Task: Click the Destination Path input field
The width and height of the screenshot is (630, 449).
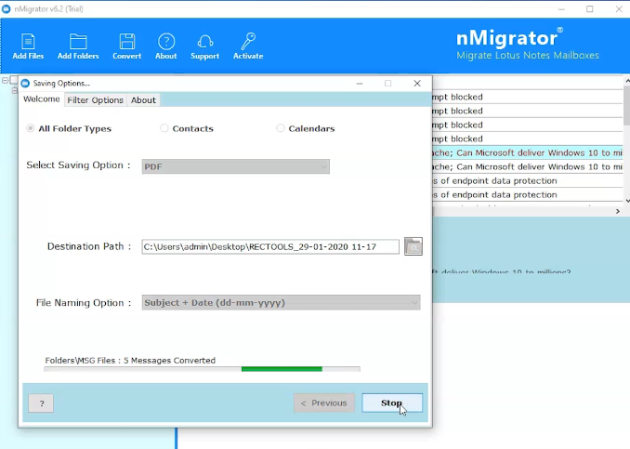Action: pos(270,246)
